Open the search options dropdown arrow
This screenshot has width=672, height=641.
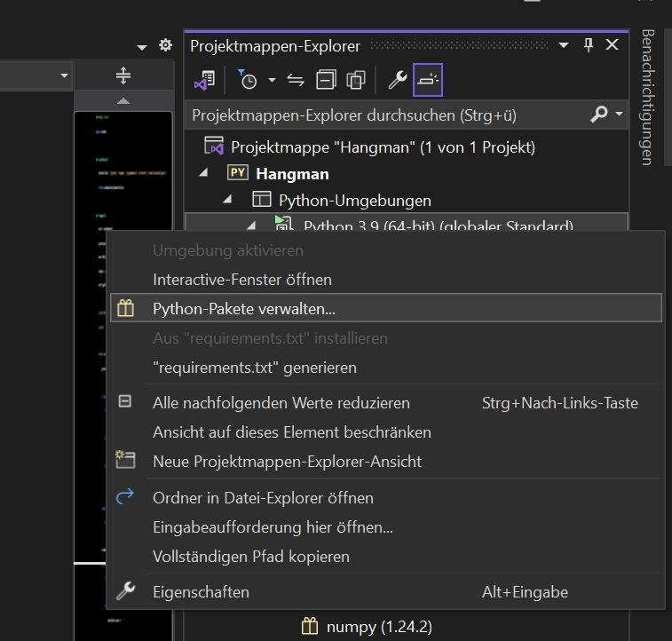619,115
